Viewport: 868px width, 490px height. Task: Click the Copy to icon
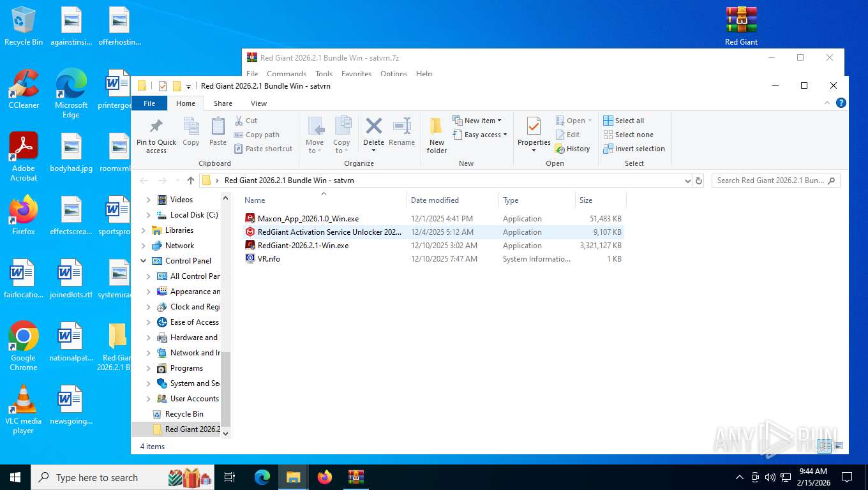tap(342, 126)
